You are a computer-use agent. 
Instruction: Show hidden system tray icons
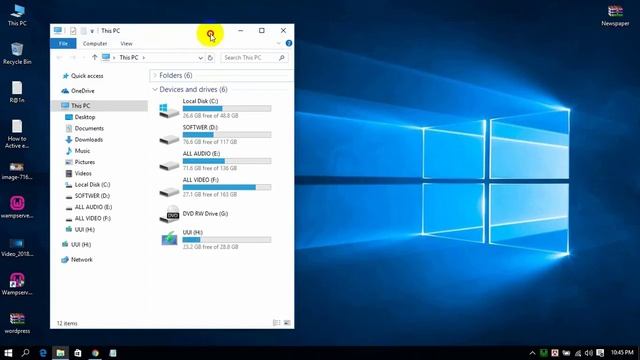pos(532,353)
